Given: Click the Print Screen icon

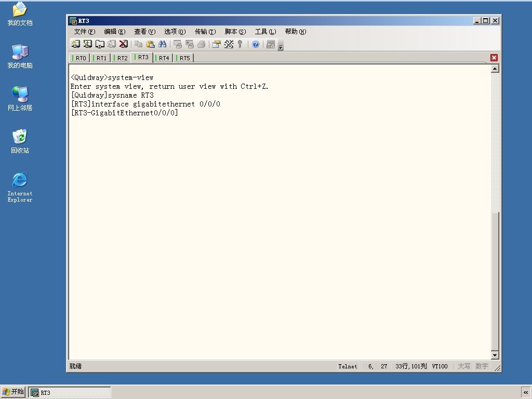Looking at the screenshot, I should coord(178,44).
